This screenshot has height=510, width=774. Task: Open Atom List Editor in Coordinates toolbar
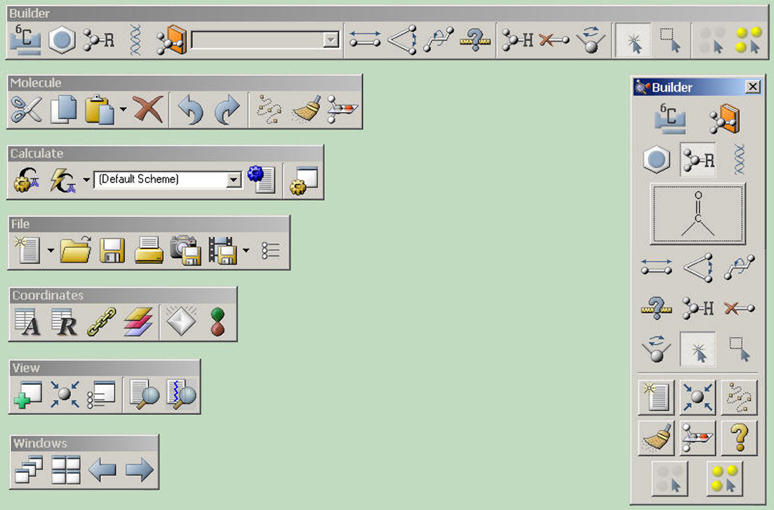pos(27,322)
